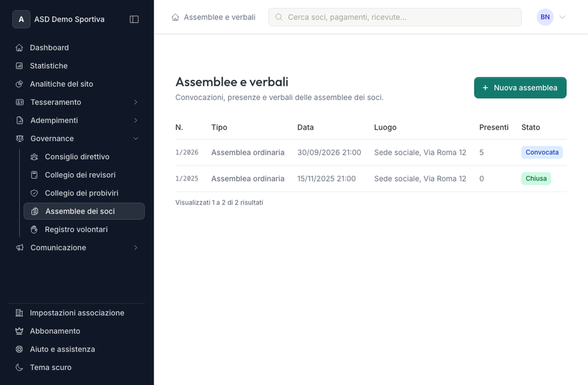Click the Presenti column header
The image size is (588, 385).
[x=494, y=127]
